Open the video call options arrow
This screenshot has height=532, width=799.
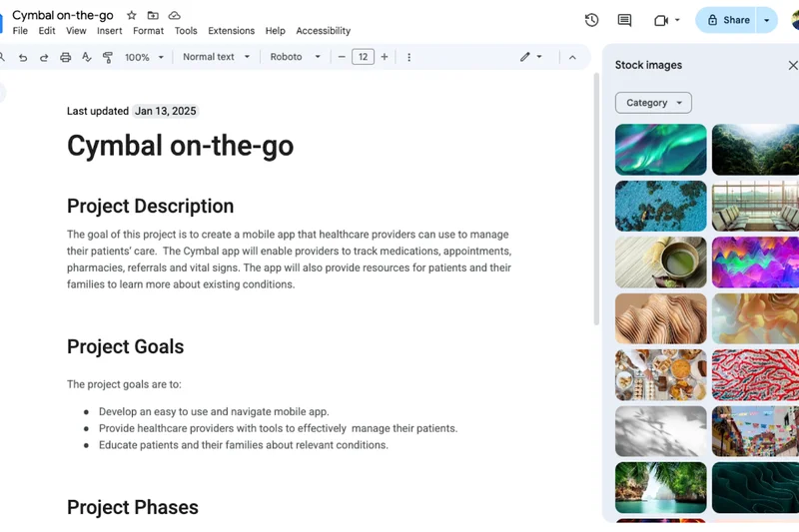click(x=677, y=20)
